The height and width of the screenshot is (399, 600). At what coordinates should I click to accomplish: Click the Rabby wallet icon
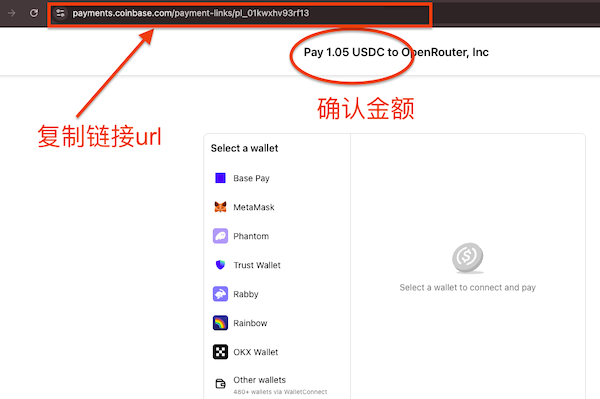220,294
